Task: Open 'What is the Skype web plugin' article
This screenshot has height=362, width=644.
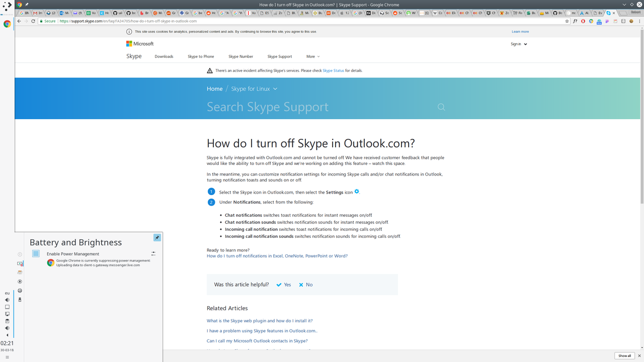Action: (x=260, y=321)
